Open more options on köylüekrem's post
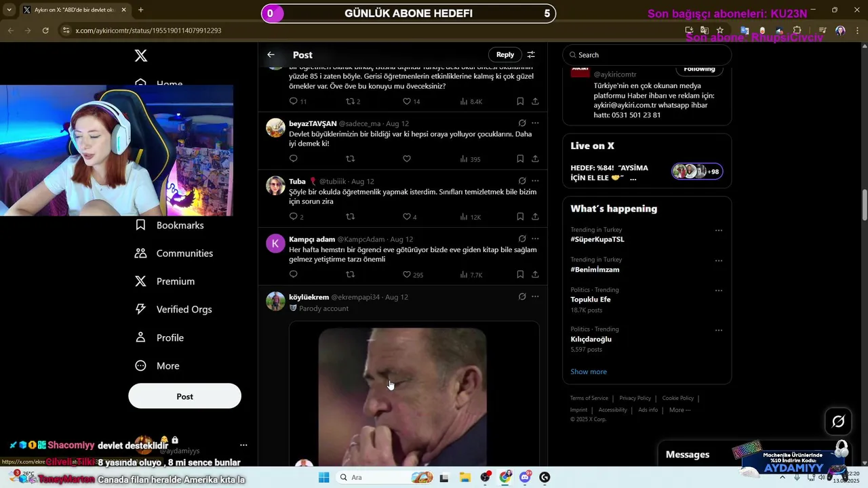The width and height of the screenshot is (868, 488). coord(535,297)
